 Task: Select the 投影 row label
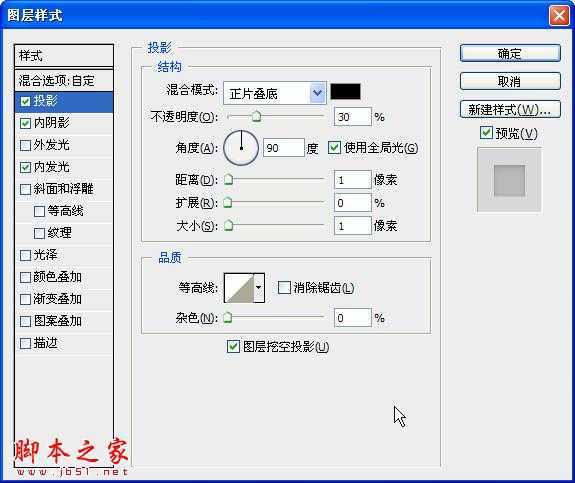(x=45, y=101)
